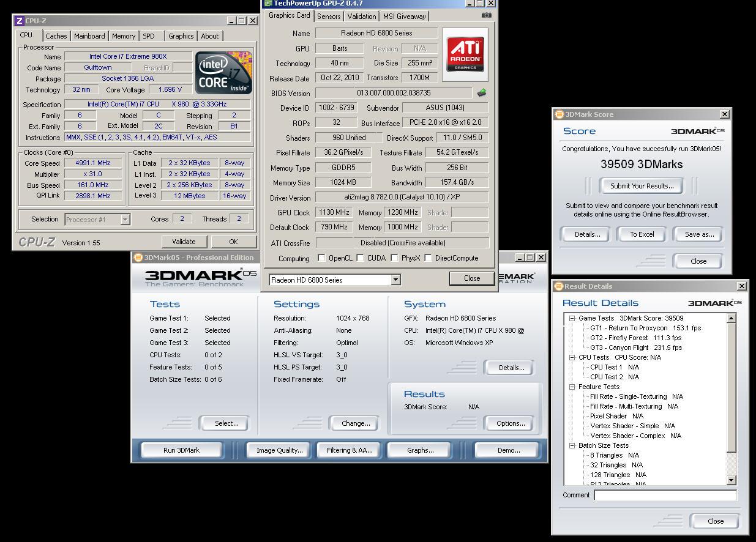Click the BIOS save chip icon in GPU-Z
Screen dimensions: 756x542
tap(482, 93)
